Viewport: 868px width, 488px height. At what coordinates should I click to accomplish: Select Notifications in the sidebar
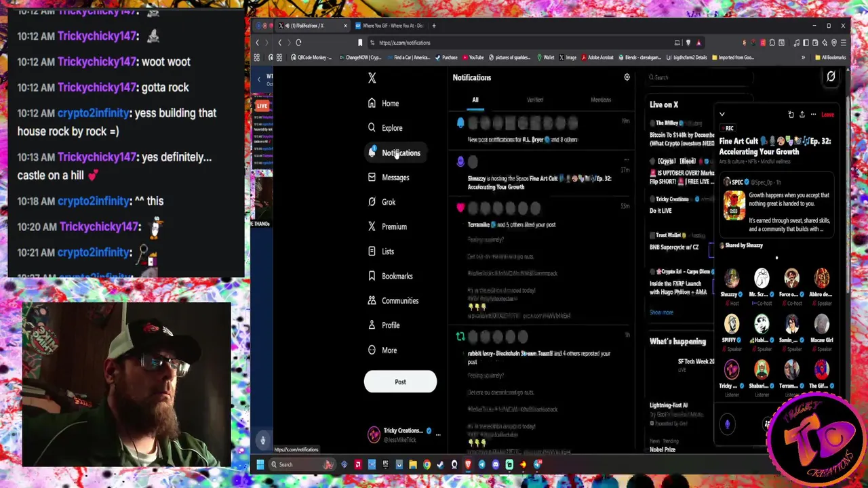(394, 152)
